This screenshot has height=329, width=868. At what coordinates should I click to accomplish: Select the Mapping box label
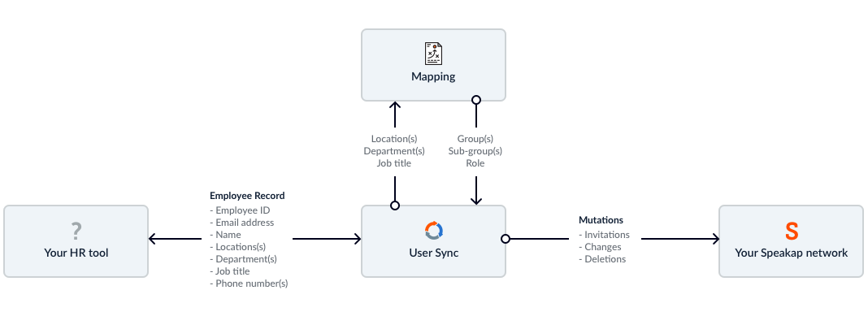coord(433,76)
